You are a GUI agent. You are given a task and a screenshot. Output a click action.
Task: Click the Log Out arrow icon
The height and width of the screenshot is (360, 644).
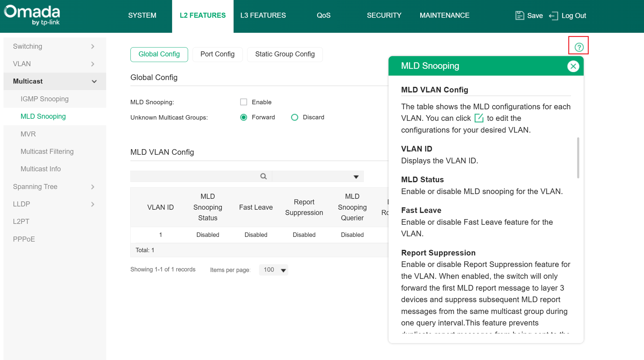point(553,16)
